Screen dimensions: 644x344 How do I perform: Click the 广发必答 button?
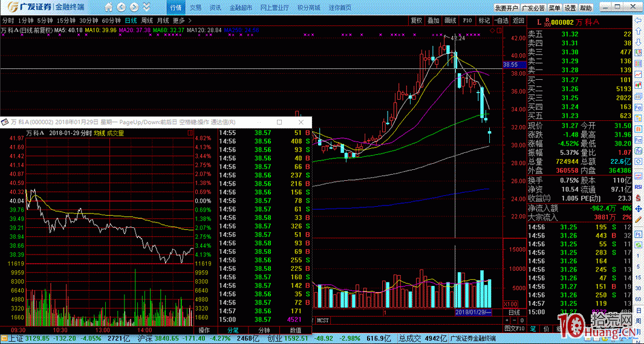pos(533,8)
